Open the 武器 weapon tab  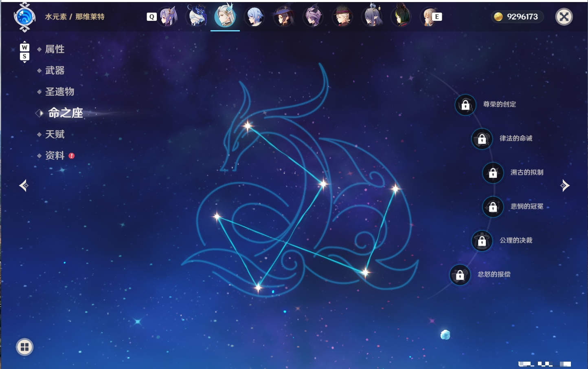[x=55, y=71]
